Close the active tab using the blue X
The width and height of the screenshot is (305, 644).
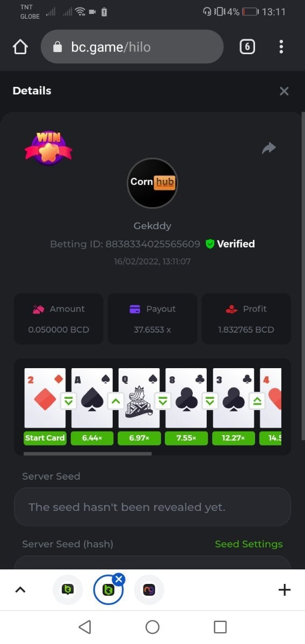[x=119, y=579]
